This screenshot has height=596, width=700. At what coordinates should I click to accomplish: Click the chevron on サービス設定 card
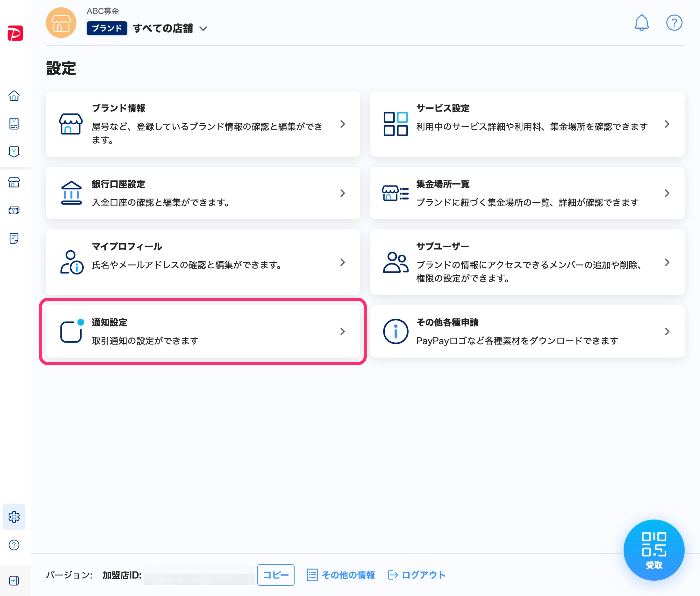[x=667, y=124]
